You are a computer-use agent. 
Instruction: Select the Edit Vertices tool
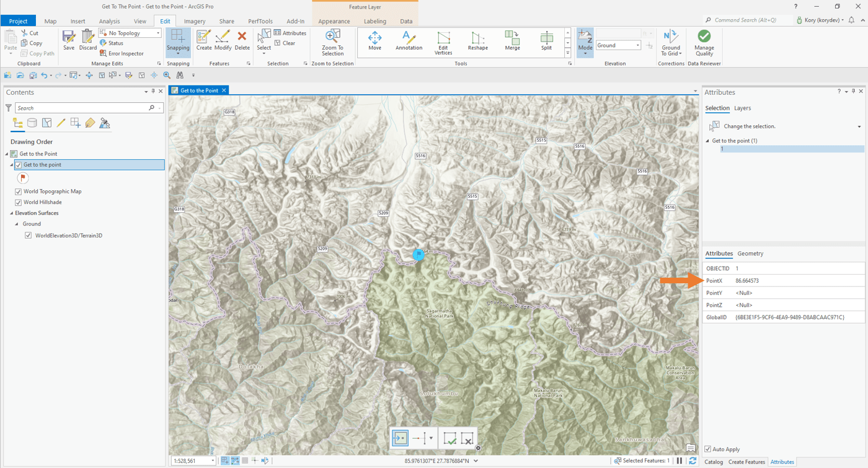(443, 43)
